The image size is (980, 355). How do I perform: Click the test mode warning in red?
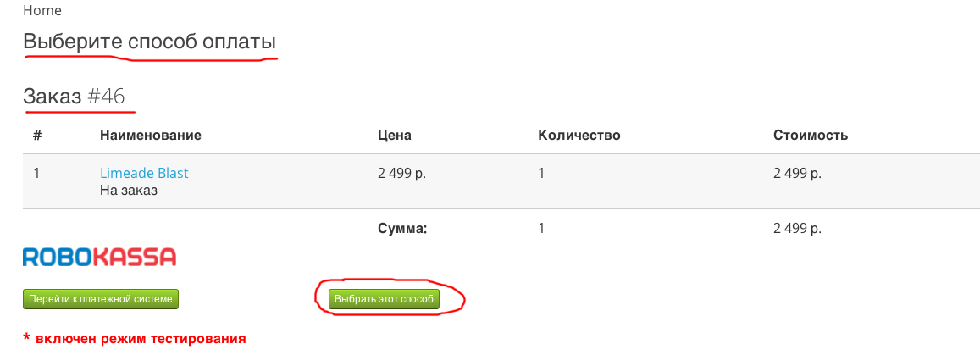pos(135,339)
